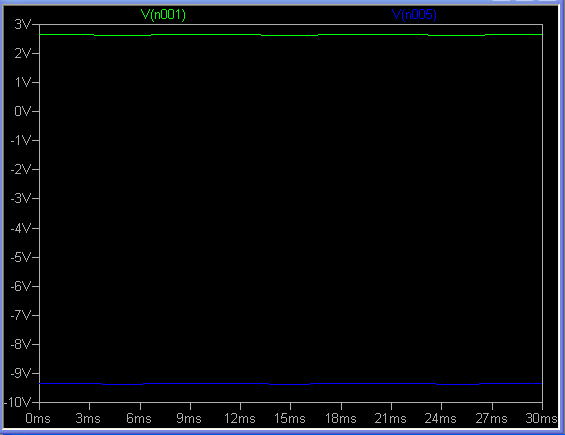This screenshot has height=435, width=565.
Task: Click the 30ms label on the time axis
Action: point(541,418)
